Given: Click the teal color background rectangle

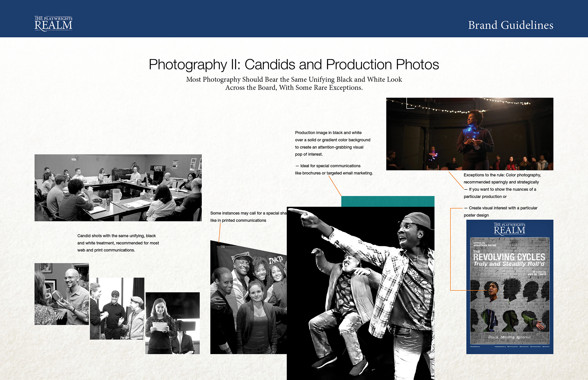Looking at the screenshot, I should point(387,201).
